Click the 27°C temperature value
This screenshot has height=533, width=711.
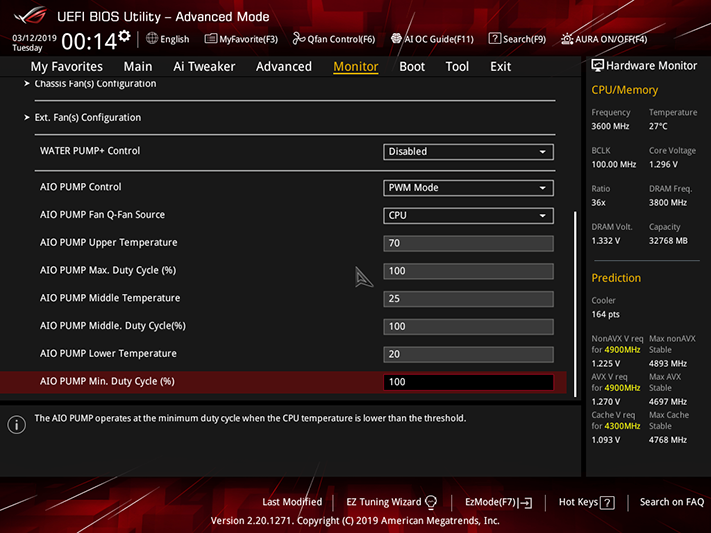[x=658, y=127]
